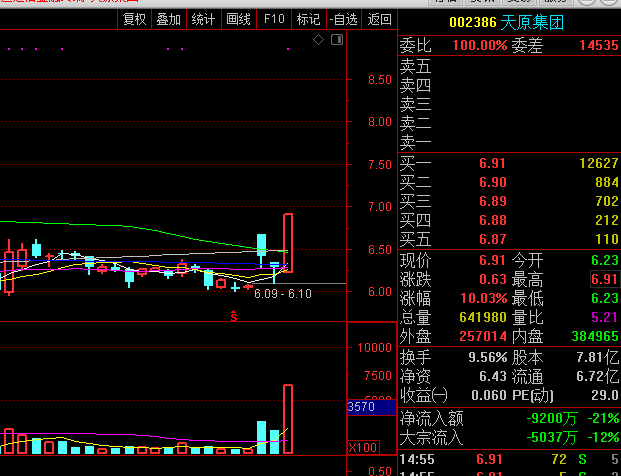Click the 卖五 sell order row

509,66
